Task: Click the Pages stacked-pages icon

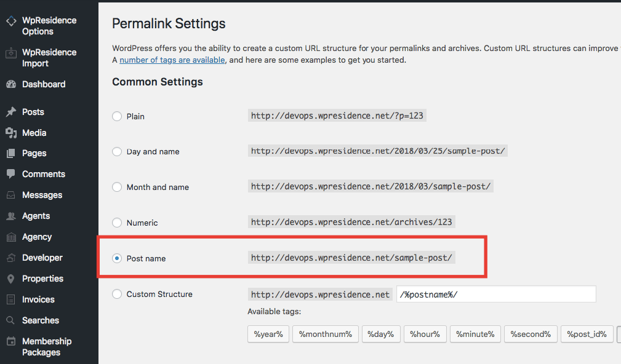Action: (12, 153)
